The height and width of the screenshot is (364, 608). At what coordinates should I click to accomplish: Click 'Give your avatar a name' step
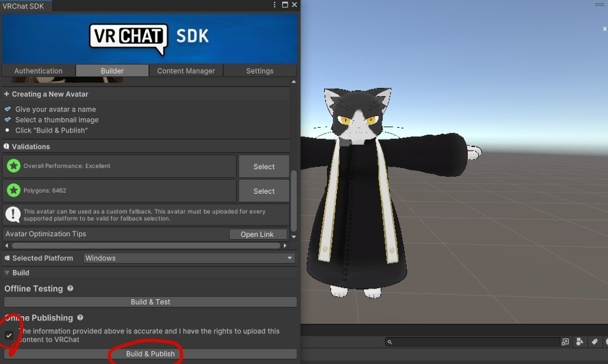pos(55,110)
